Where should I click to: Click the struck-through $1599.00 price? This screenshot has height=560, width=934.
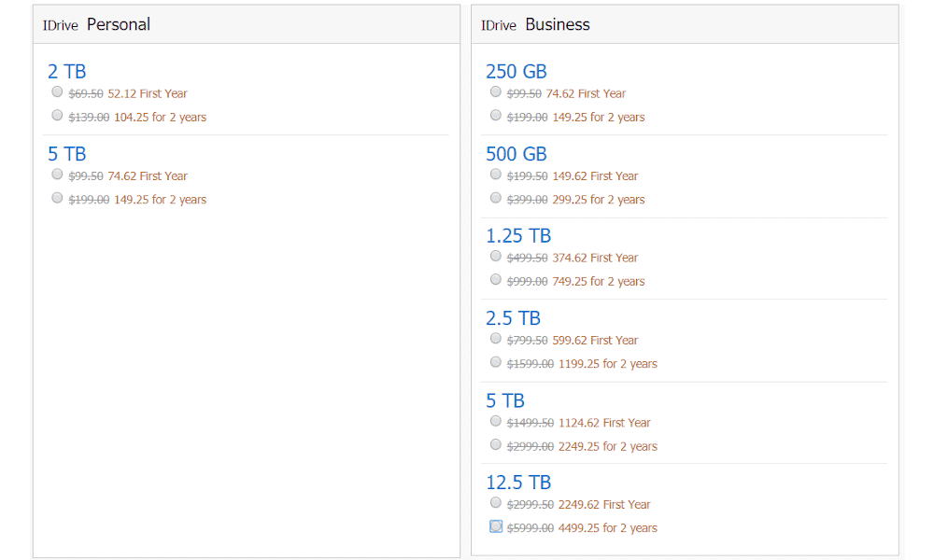click(x=531, y=364)
